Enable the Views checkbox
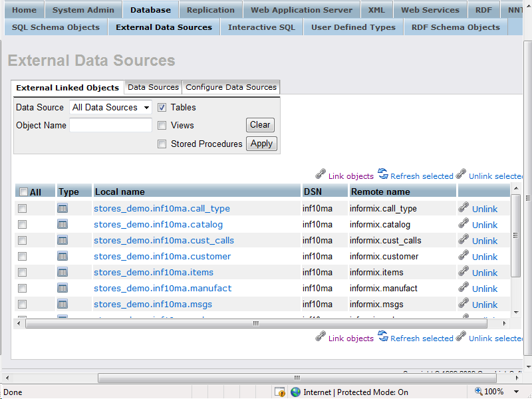The width and height of the screenshot is (532, 399). tap(162, 126)
